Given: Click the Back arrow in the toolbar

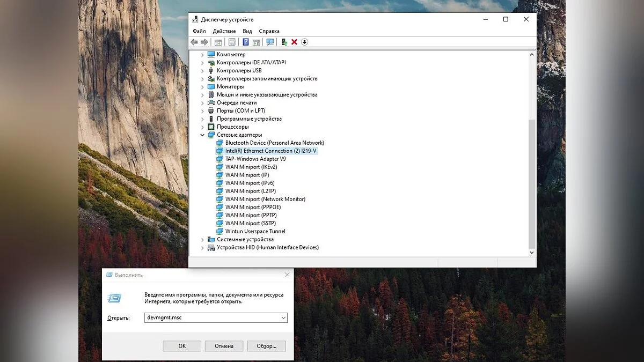Looking at the screenshot, I should [194, 42].
